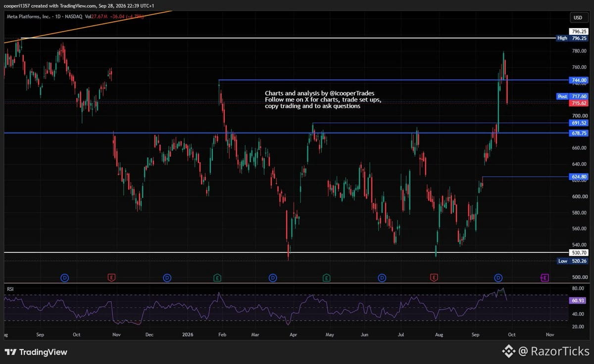Click the dividend marker in late September 2026

(498, 278)
